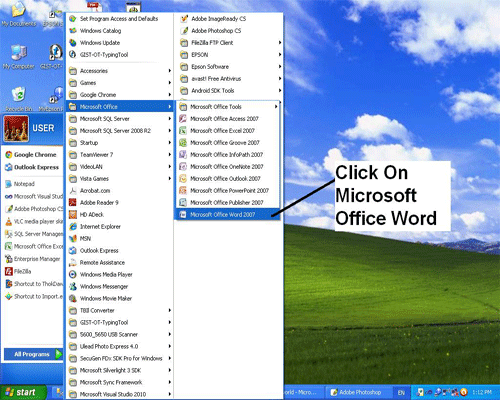Click the EPSON folder entry
Viewport: 500px width, 400px height.
point(231,55)
